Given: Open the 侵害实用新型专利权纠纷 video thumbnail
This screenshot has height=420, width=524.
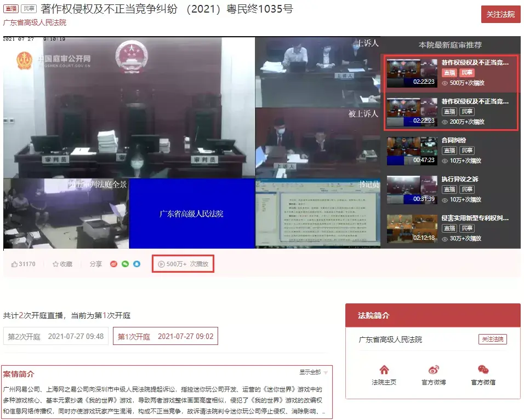Looking at the screenshot, I should 412,228.
